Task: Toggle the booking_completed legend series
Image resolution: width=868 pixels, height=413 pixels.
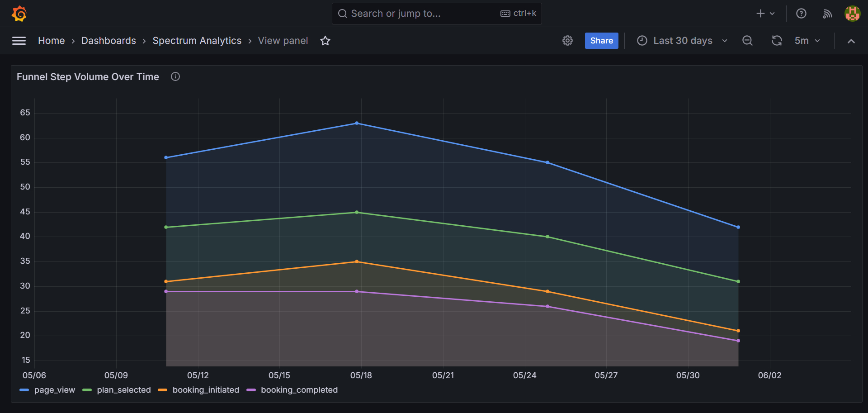Action: pyautogui.click(x=299, y=390)
